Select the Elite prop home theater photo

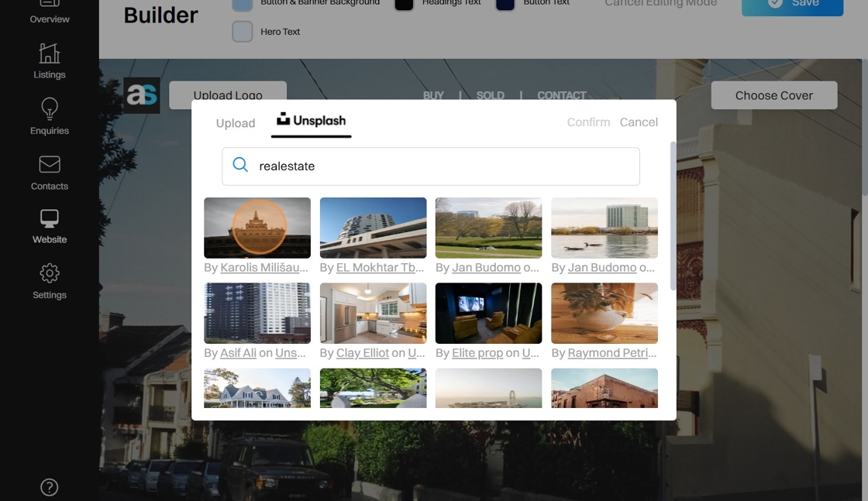click(489, 313)
